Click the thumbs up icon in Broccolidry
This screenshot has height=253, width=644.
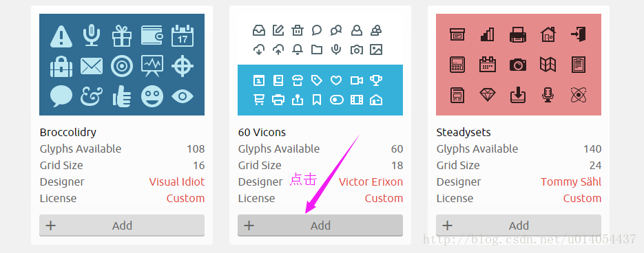point(122,96)
